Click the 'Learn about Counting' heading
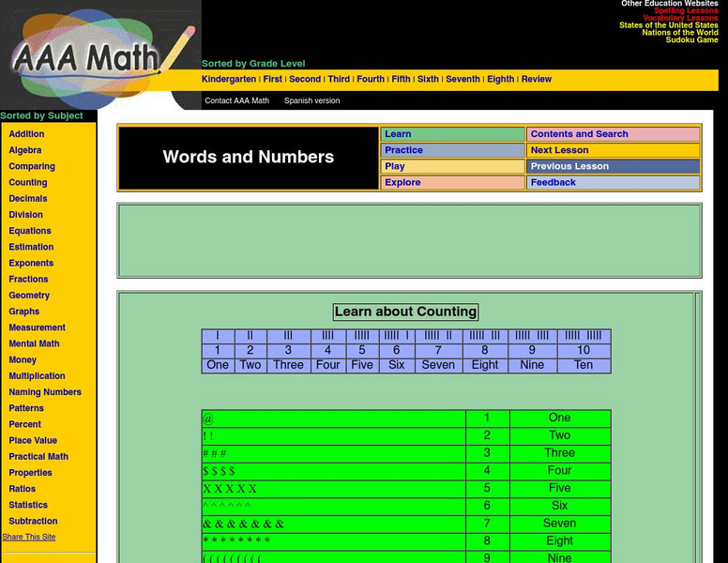The image size is (728, 563). tap(406, 312)
